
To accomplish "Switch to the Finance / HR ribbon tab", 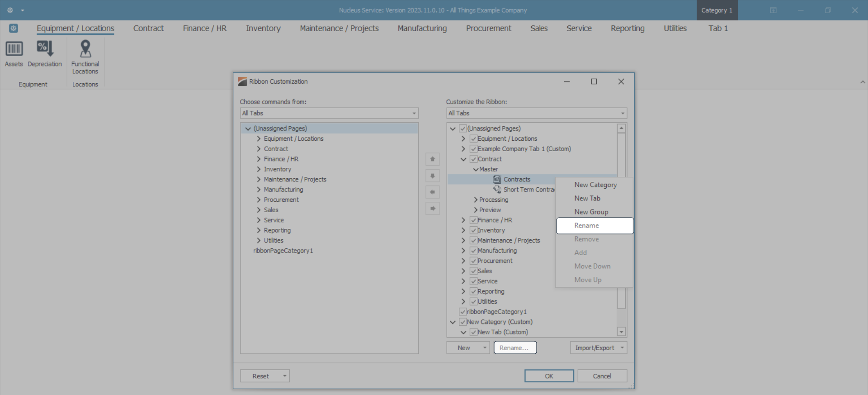I will pyautogui.click(x=205, y=29).
